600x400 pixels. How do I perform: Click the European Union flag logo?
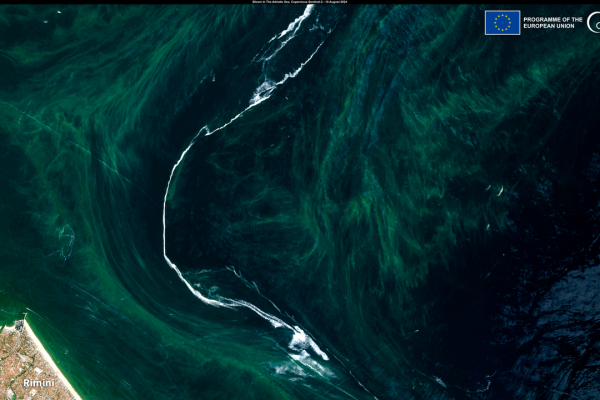click(x=502, y=22)
